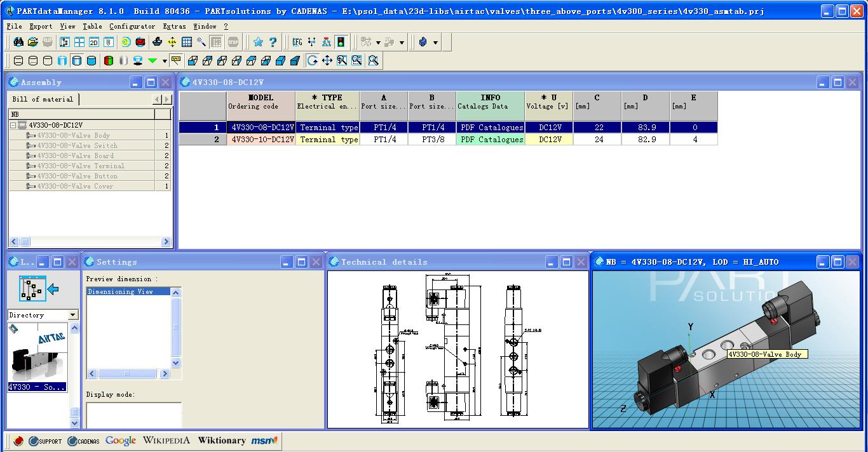Open the View menu
The image size is (868, 452).
[x=67, y=26]
